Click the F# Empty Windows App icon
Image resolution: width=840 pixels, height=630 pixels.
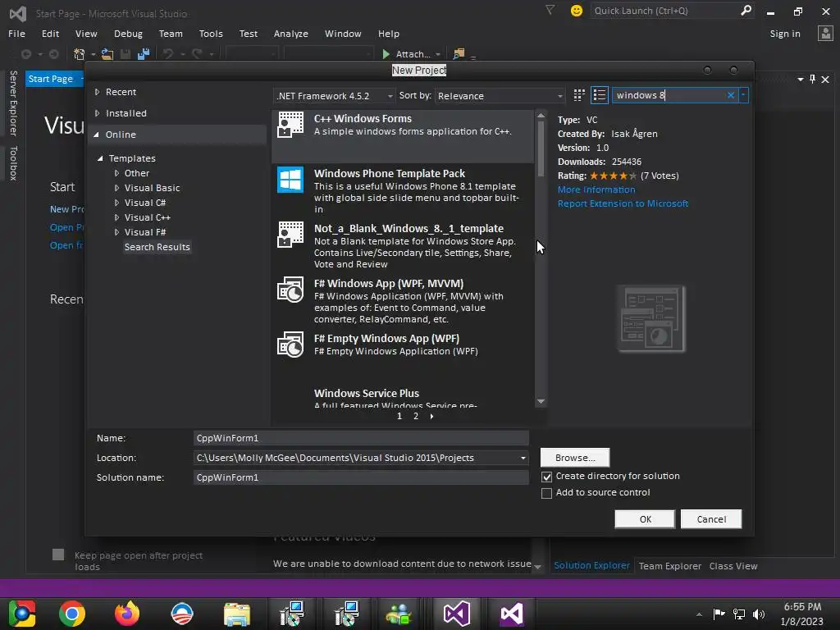click(x=290, y=345)
